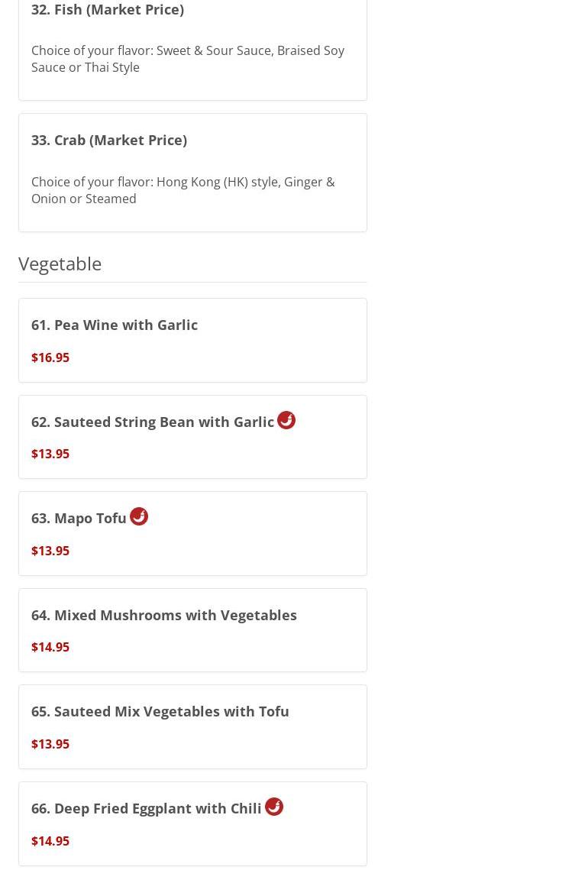Click spicy chili icon beside Mapo Tofu
The height and width of the screenshot is (870, 588).
[139, 516]
